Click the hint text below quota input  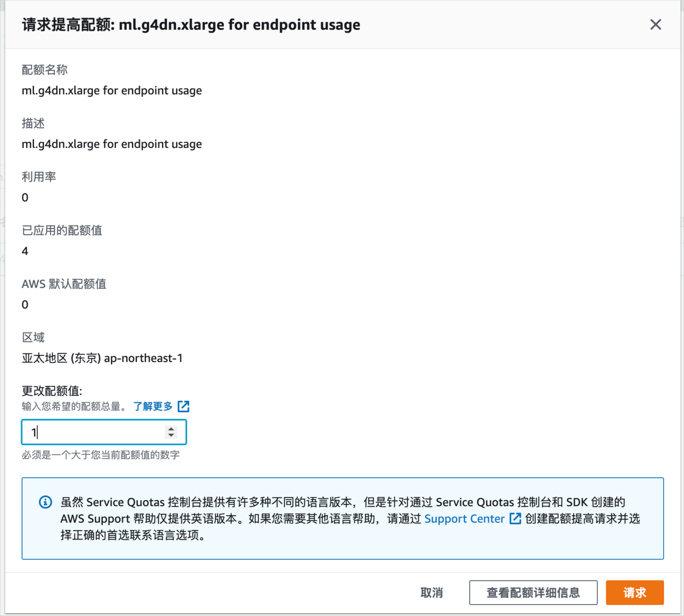pyautogui.click(x=100, y=455)
